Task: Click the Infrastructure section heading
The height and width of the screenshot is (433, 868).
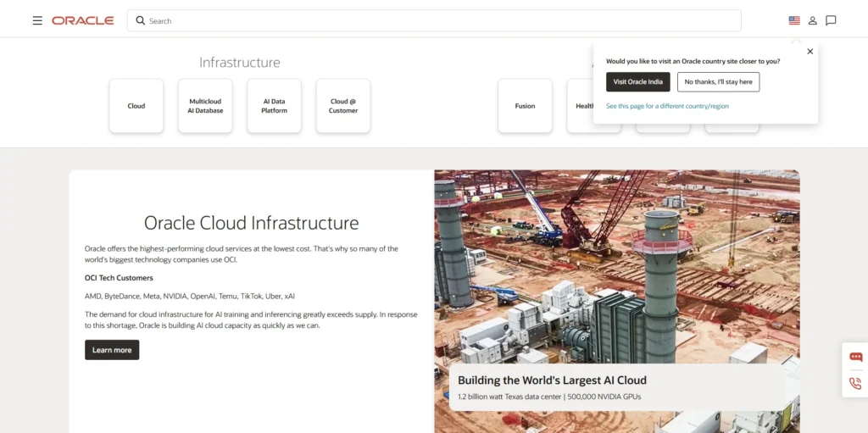Action: point(240,63)
